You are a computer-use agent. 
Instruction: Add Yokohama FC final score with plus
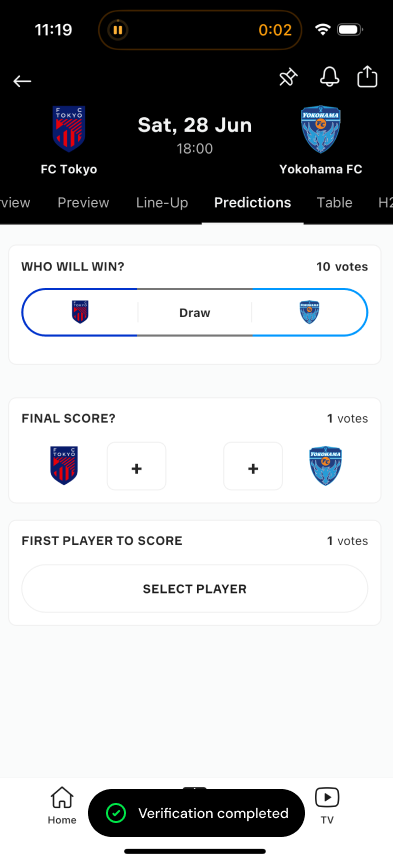click(253, 466)
